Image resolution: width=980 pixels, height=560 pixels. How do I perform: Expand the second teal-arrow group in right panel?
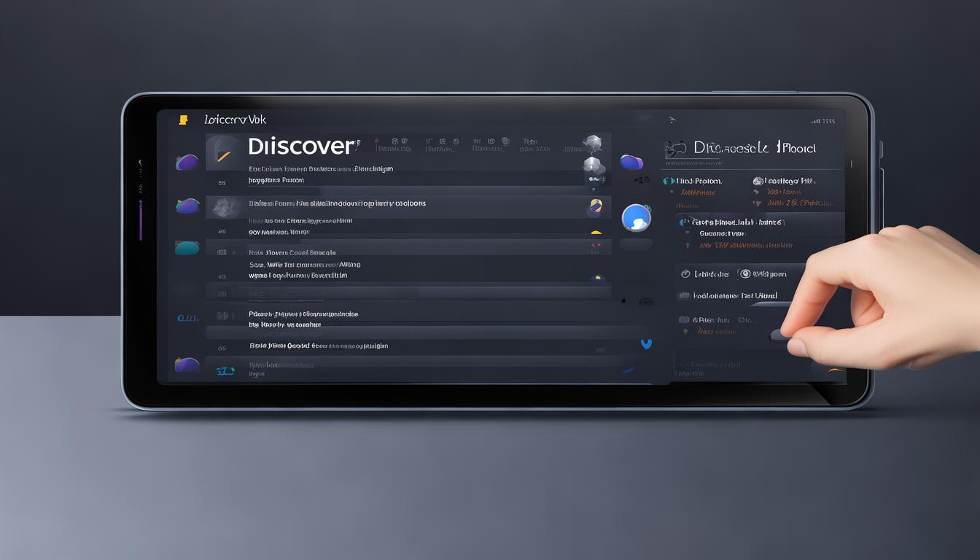(683, 222)
